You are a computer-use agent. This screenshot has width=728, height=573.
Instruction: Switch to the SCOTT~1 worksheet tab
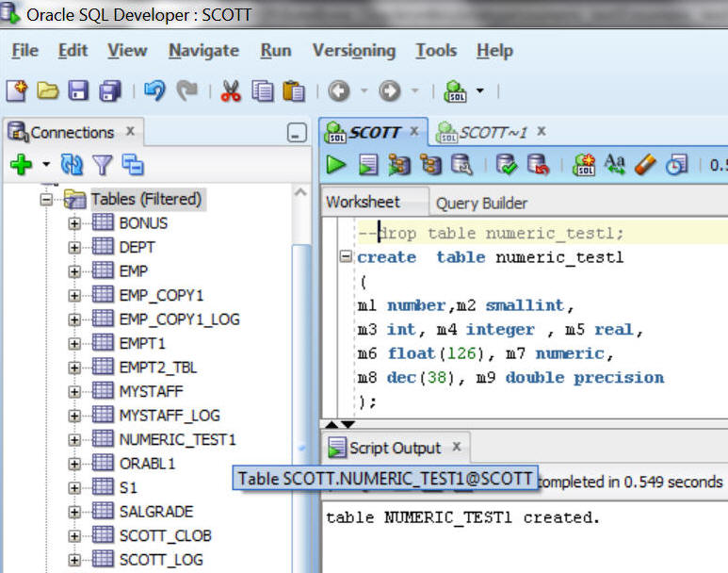(493, 133)
